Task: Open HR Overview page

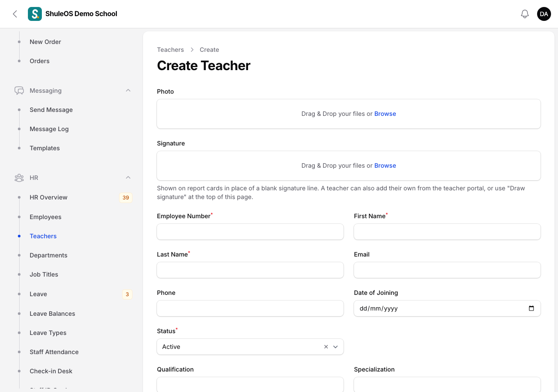Action: 48,197
